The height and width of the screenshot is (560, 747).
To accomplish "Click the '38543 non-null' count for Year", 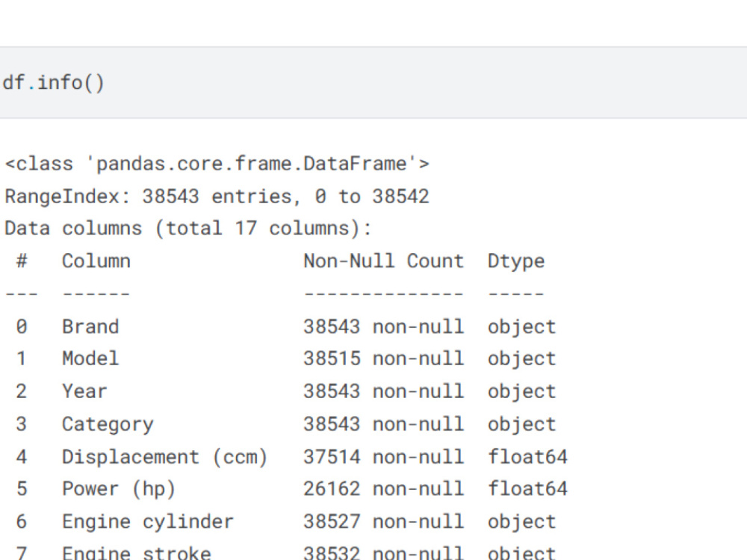I will pos(384,391).
